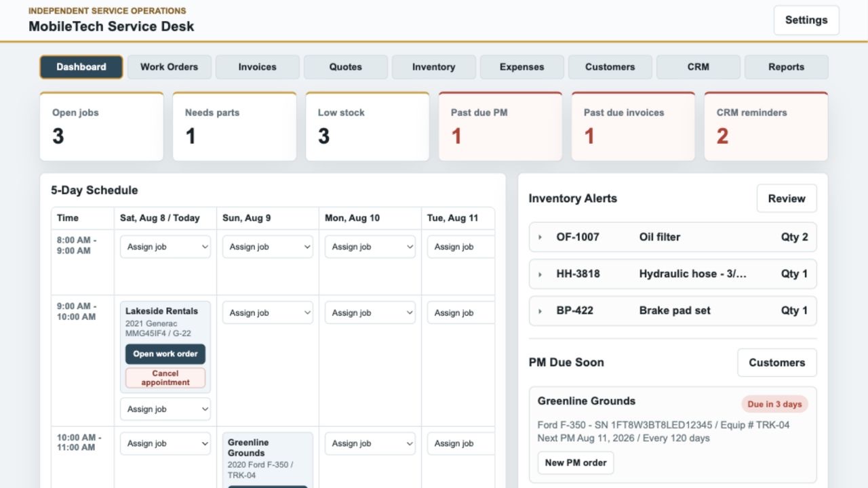This screenshot has width=868, height=488.
Task: Open Assign job dropdown Monday 8:00 AM
Action: tap(370, 247)
